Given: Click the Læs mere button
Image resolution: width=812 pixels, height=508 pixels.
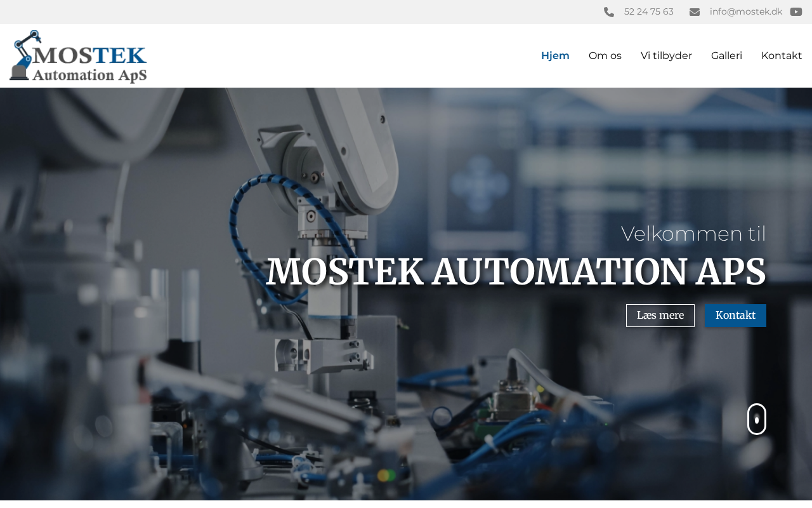Looking at the screenshot, I should click(x=660, y=316).
